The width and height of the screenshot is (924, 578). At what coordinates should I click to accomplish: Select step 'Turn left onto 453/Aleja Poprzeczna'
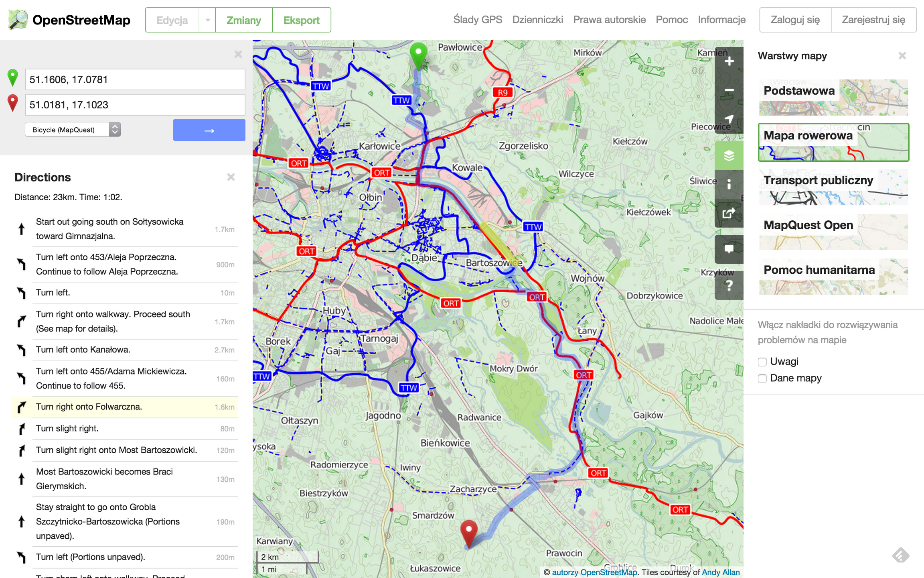coord(125,265)
